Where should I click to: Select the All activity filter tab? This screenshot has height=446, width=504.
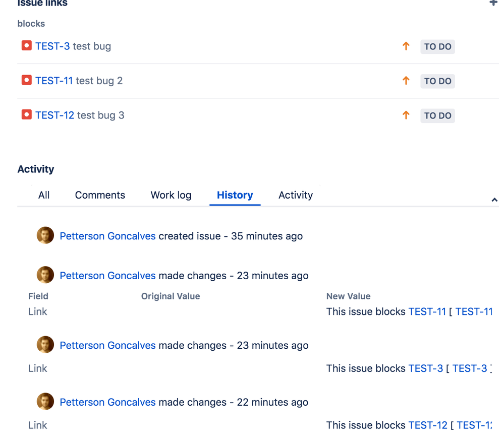point(44,195)
